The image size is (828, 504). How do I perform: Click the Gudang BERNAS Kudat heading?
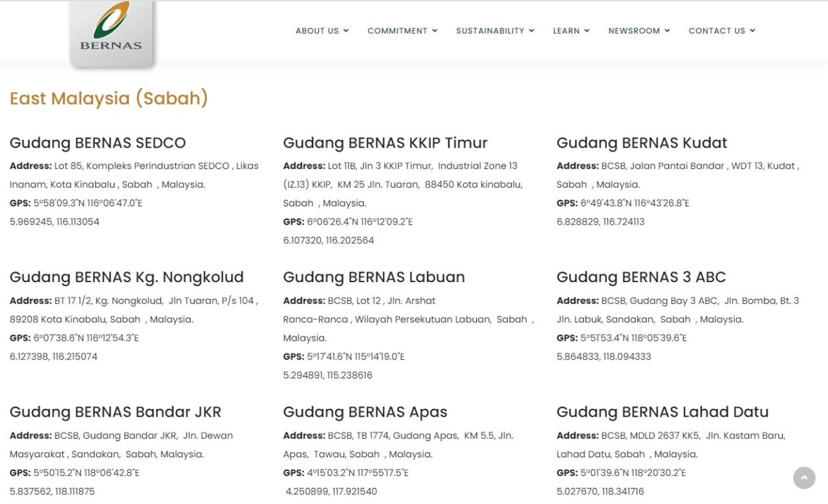(641, 143)
